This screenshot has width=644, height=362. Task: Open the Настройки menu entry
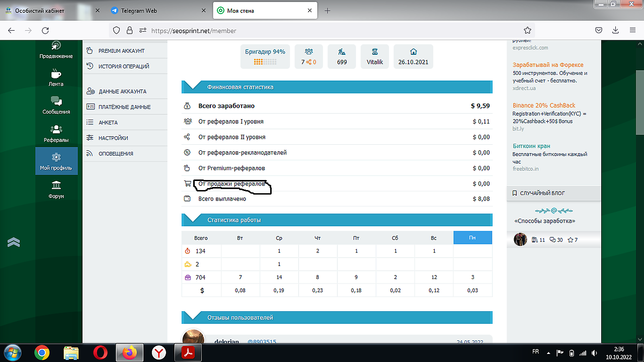113,138
